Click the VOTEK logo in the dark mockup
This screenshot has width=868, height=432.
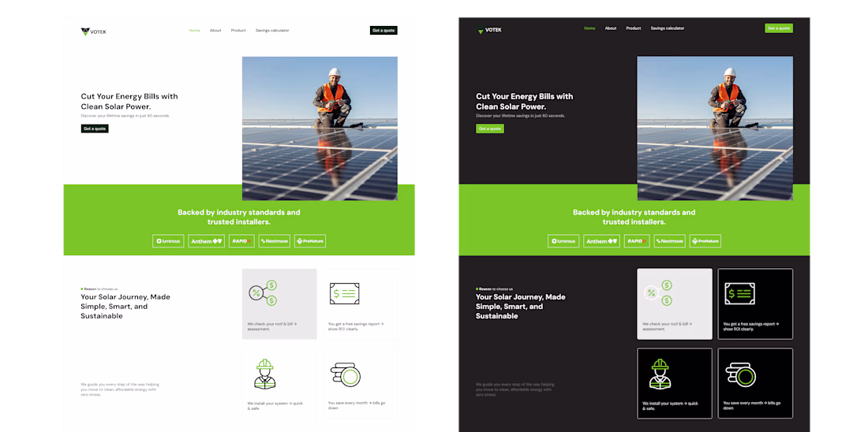489,31
